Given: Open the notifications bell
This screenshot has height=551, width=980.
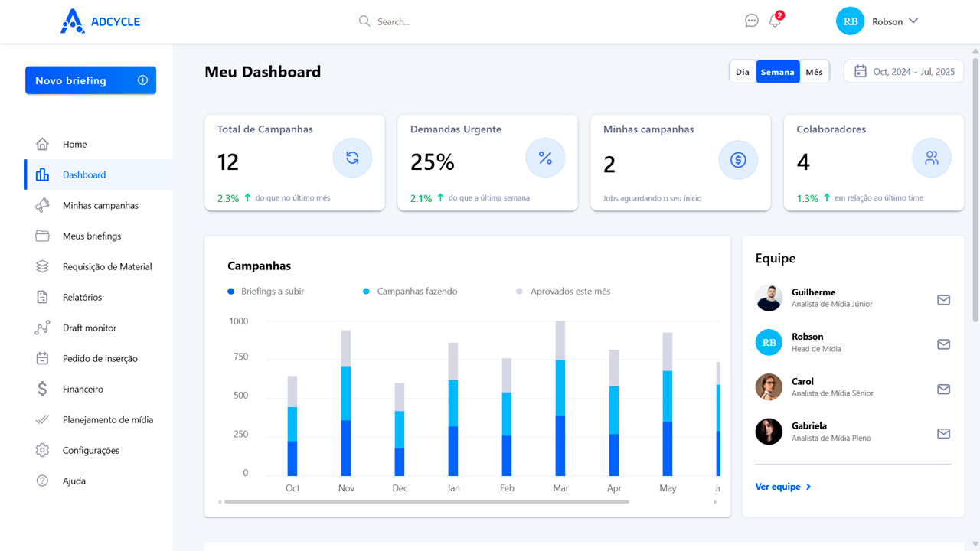Looking at the screenshot, I should pos(775,21).
